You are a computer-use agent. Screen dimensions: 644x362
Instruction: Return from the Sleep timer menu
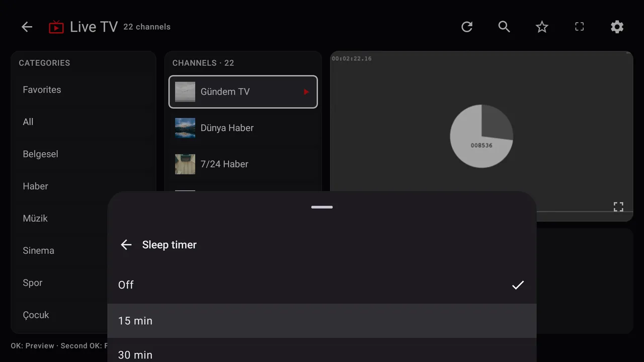coord(126,245)
